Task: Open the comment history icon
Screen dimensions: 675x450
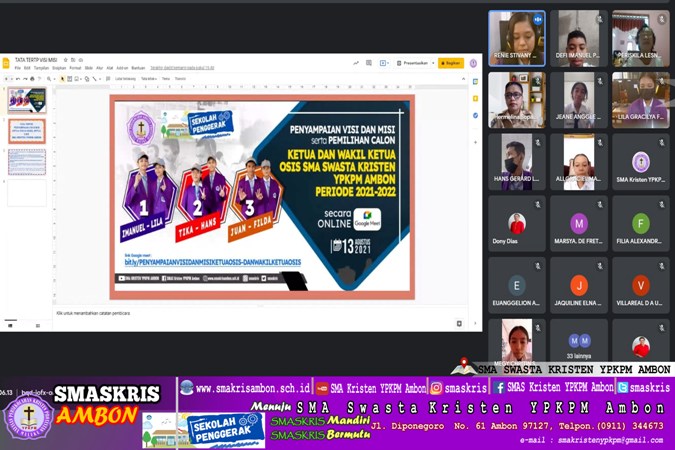Action: click(368, 63)
